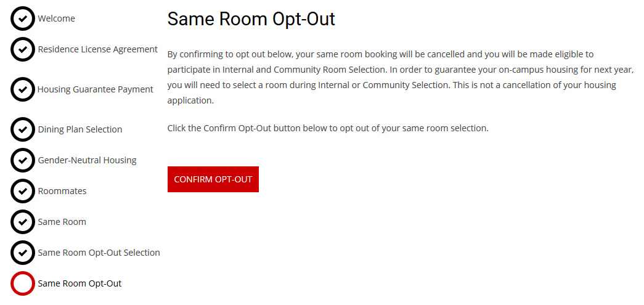Click the Same Room Opt-Out page heading
The image size is (644, 305).
[251, 19]
